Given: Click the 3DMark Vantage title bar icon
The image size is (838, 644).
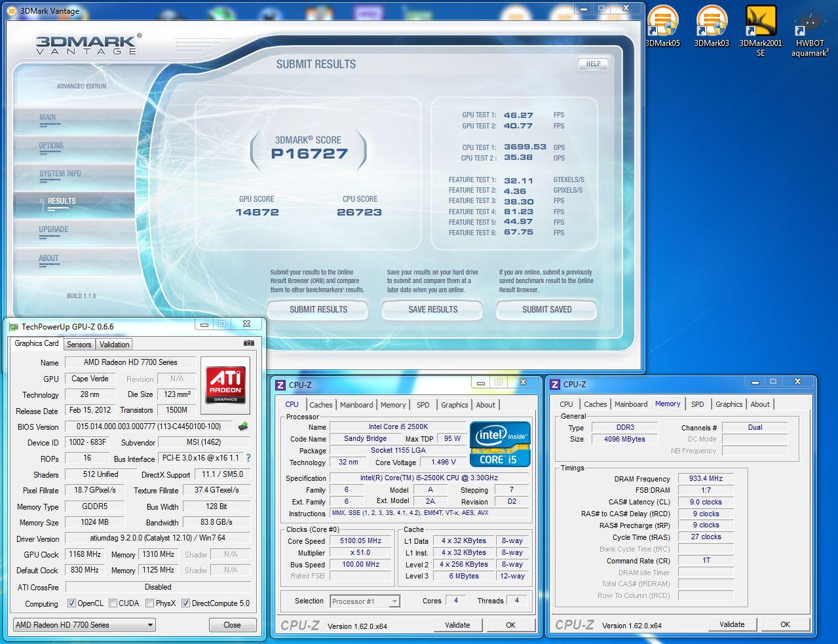Looking at the screenshot, I should (x=13, y=10).
